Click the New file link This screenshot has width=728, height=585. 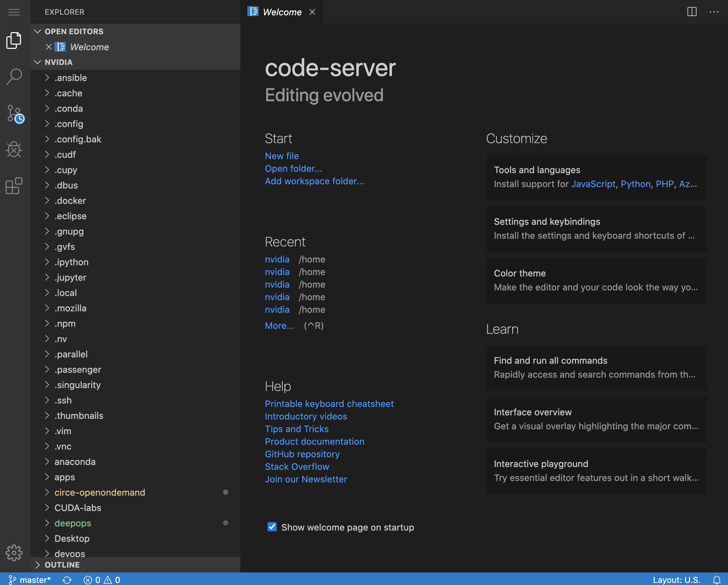(282, 156)
